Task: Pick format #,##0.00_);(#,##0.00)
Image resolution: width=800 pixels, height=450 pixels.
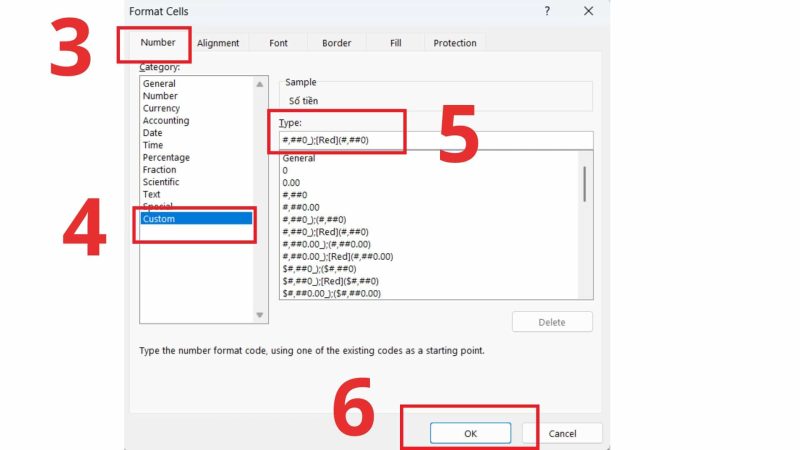Action: (327, 244)
